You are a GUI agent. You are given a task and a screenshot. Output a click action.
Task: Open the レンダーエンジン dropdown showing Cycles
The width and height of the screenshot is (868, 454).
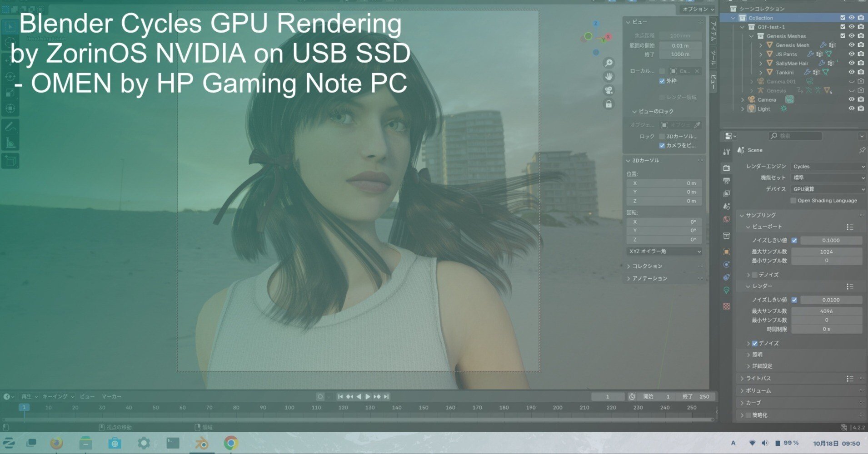(x=827, y=166)
